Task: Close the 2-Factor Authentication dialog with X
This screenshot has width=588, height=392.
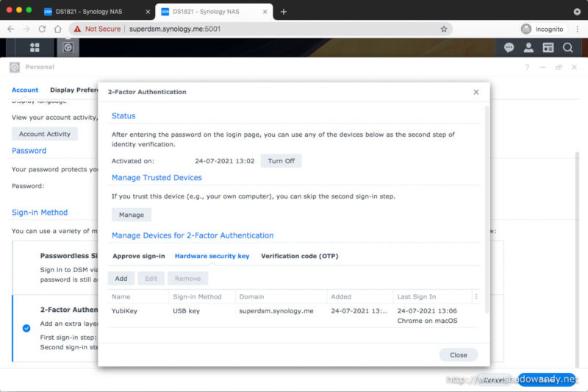Action: click(476, 92)
